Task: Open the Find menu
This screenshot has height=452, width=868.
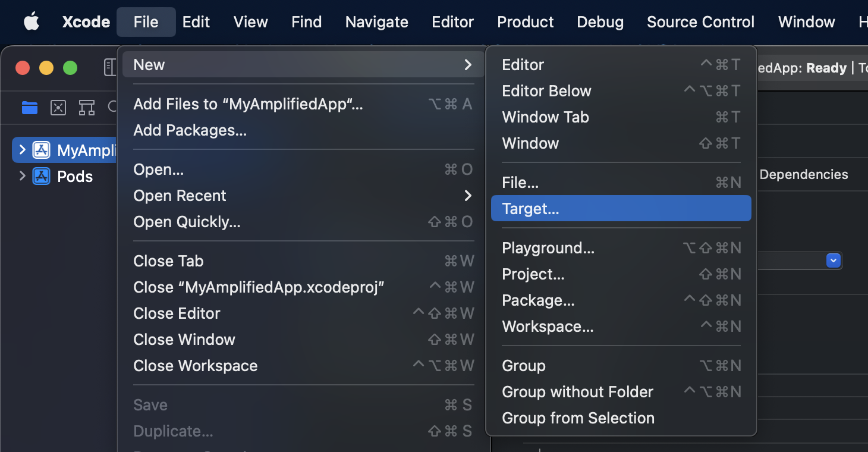Action: (307, 22)
